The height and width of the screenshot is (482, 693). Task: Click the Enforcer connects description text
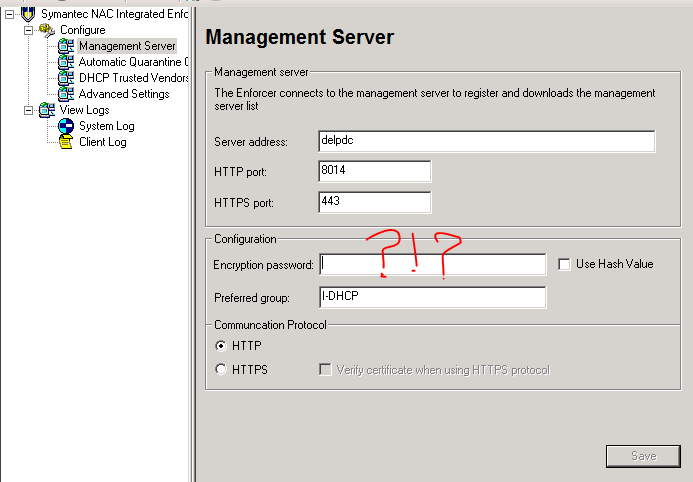coord(435,99)
